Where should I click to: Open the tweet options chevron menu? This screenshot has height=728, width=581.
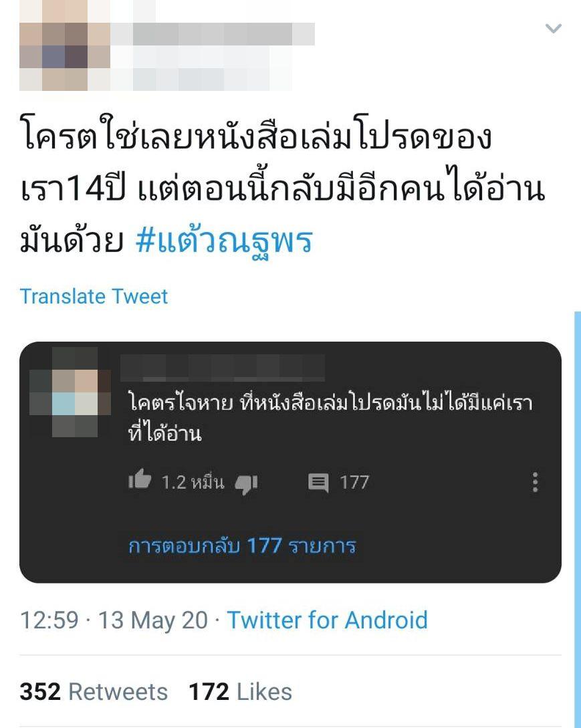pyautogui.click(x=553, y=29)
